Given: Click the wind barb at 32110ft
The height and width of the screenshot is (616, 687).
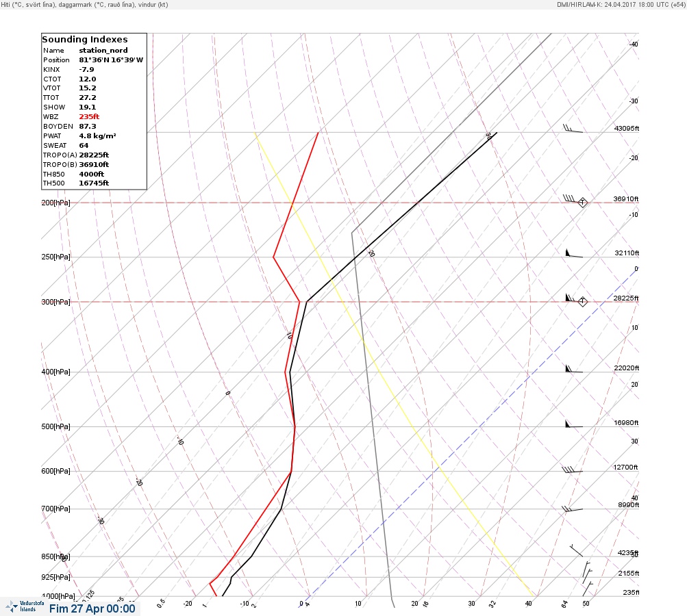Looking at the screenshot, I should point(574,253).
